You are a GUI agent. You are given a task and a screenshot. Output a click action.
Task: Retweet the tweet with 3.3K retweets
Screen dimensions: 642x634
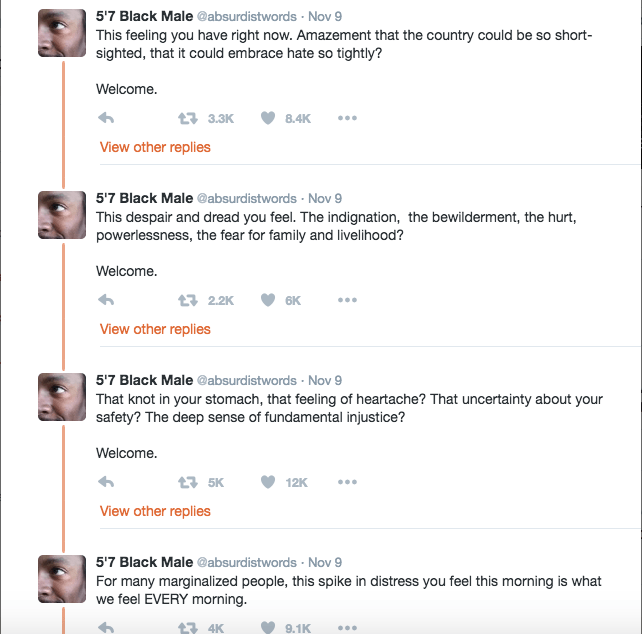[x=187, y=118]
